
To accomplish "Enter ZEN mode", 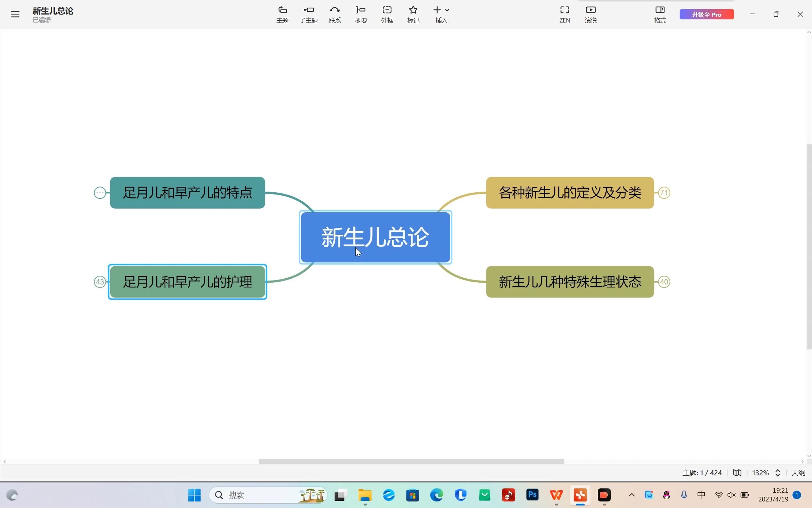I will tap(564, 15).
